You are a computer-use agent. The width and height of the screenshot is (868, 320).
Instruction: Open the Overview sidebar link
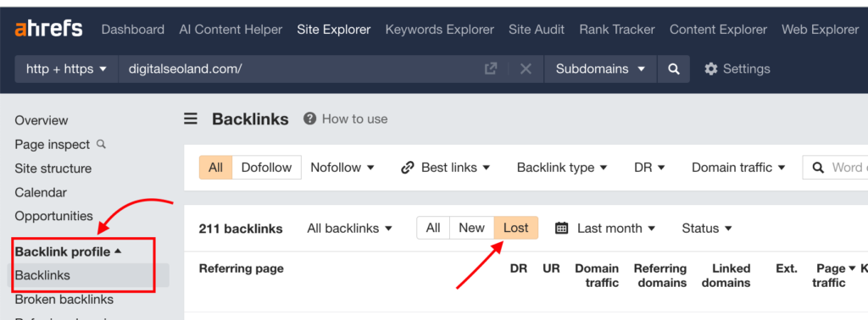click(42, 120)
